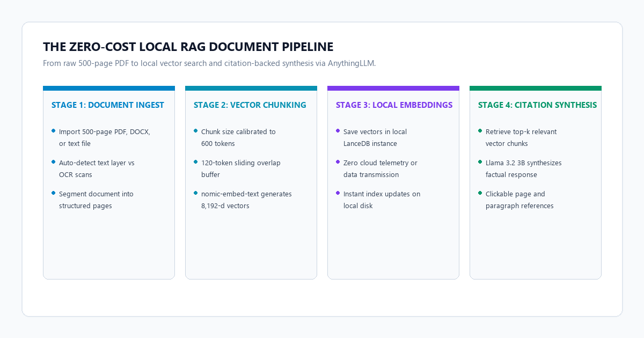Click 'Clickable page and paragraph references'

tap(519, 200)
